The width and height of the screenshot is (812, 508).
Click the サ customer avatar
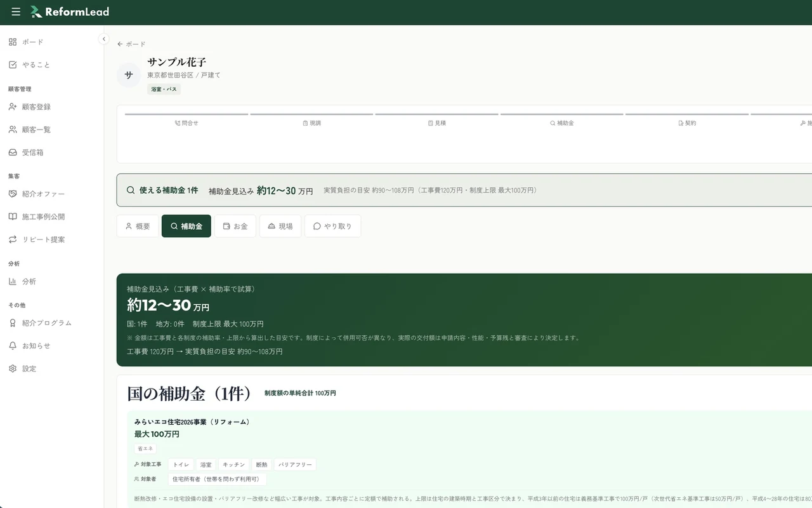point(129,75)
